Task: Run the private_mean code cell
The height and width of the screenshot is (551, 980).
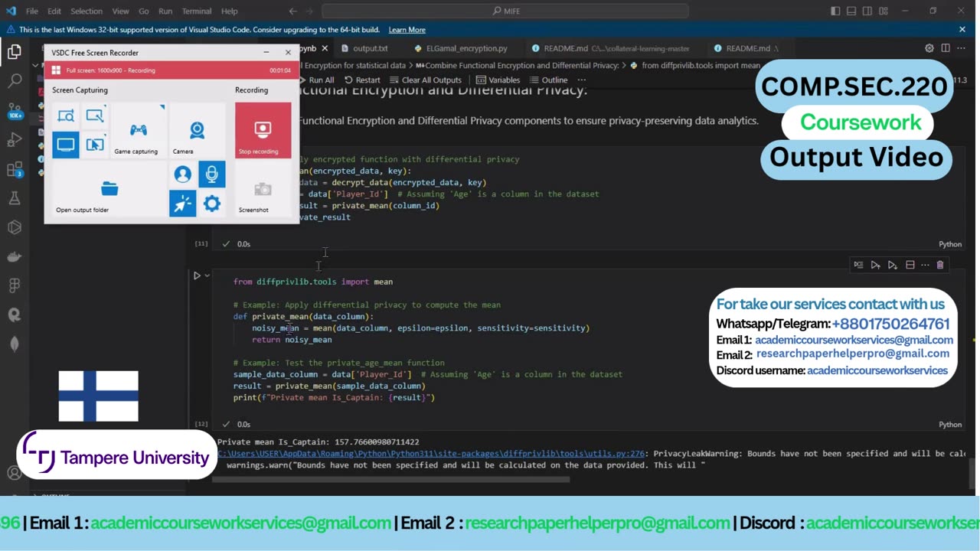Action: click(197, 275)
